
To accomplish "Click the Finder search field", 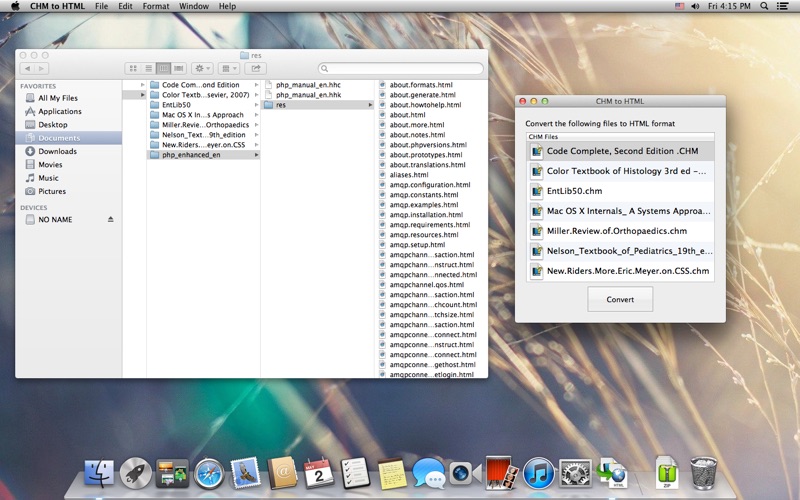I will (401, 68).
